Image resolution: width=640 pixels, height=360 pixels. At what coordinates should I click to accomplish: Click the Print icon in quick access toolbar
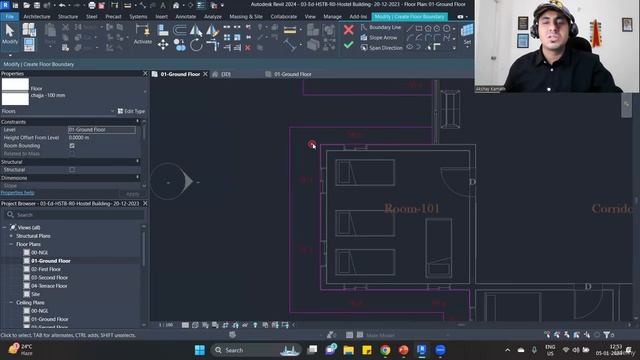tap(92, 5)
